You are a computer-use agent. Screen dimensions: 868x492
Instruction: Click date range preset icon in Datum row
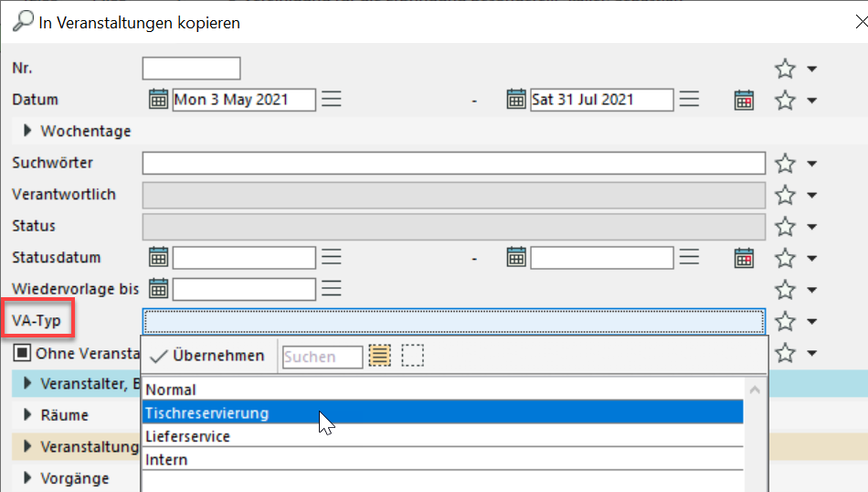tap(744, 100)
